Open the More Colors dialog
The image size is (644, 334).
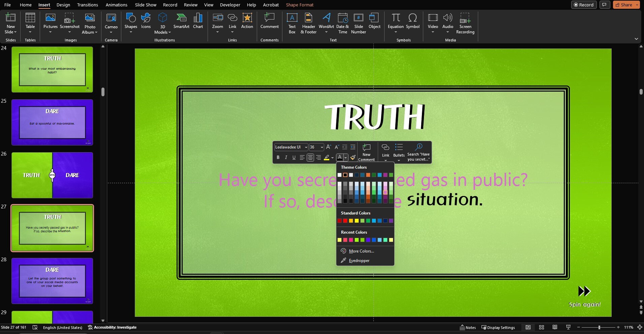(361, 251)
